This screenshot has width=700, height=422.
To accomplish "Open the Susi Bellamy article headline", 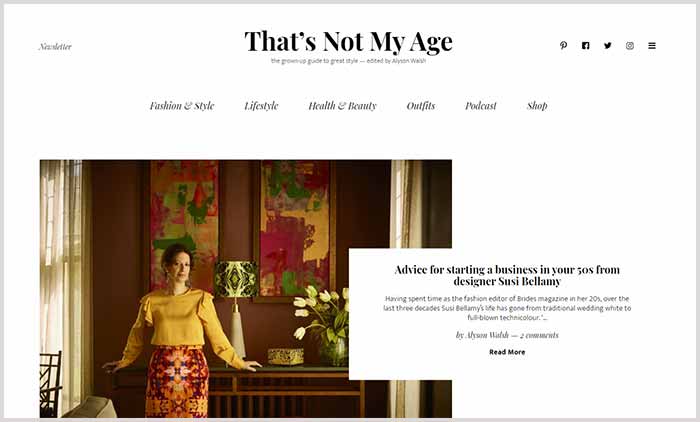I will coord(507,276).
